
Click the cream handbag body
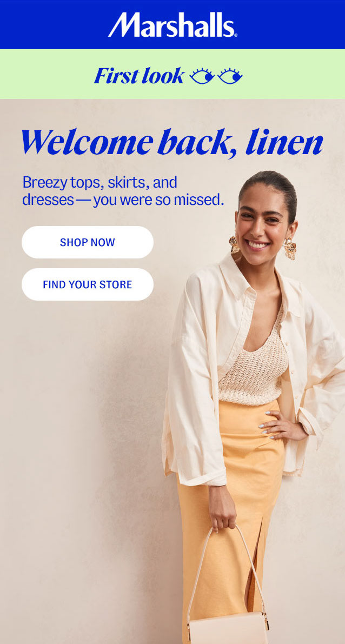pos(228,628)
